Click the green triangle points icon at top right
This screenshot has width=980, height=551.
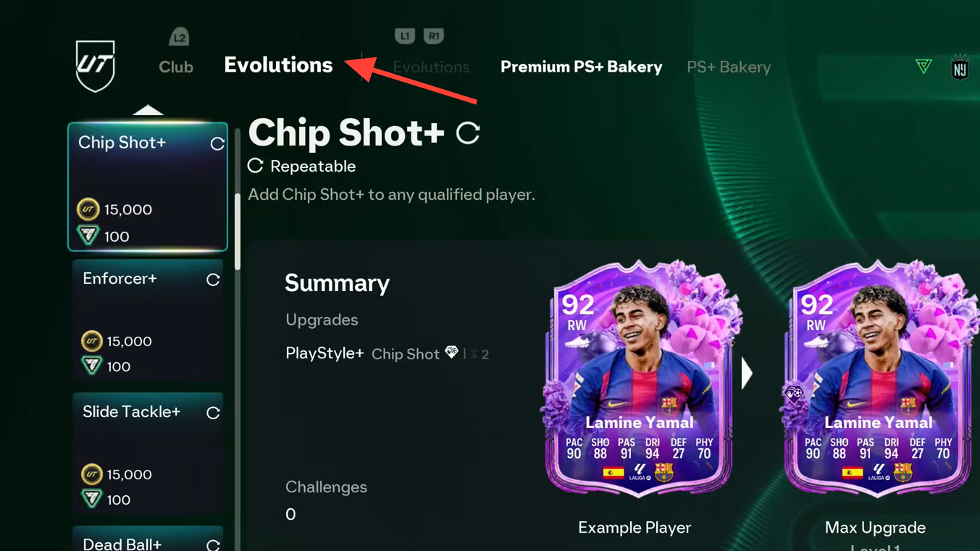[x=924, y=67]
